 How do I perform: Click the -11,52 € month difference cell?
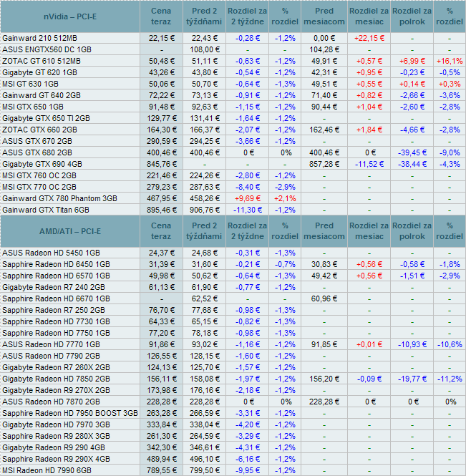tap(369, 164)
